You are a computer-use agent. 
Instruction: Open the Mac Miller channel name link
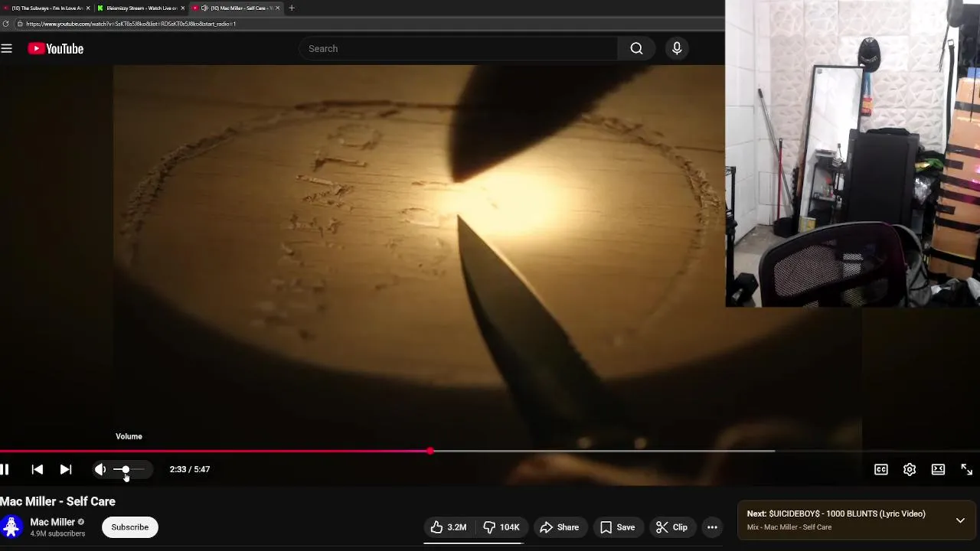pyautogui.click(x=52, y=522)
